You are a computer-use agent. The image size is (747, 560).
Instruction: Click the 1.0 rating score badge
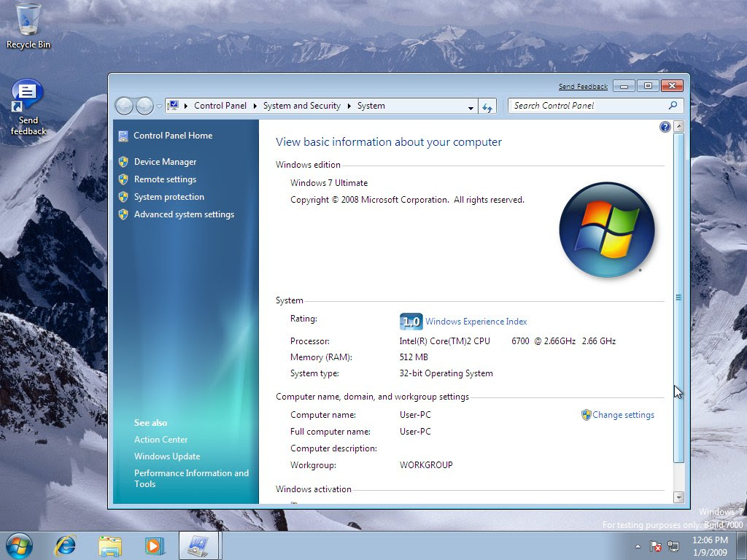pyautogui.click(x=411, y=322)
